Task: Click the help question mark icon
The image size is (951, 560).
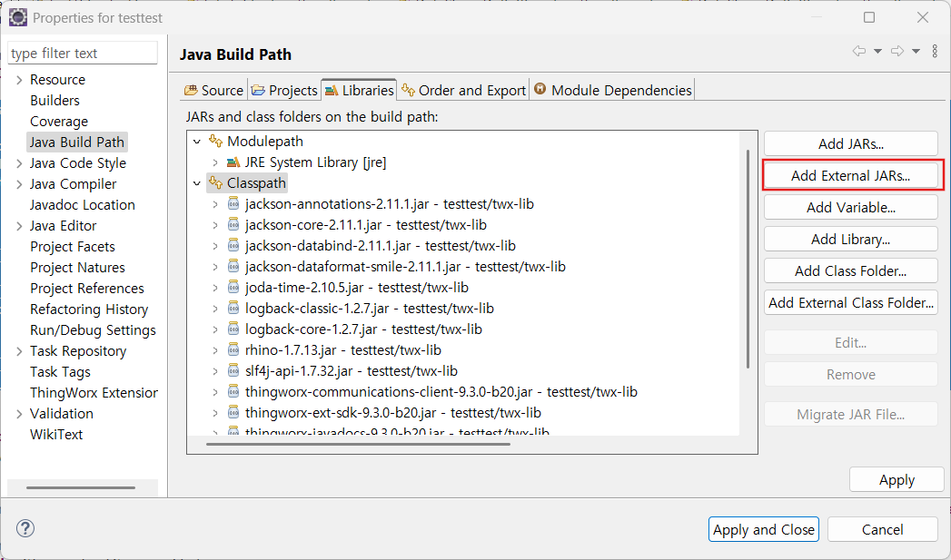Action: tap(25, 528)
